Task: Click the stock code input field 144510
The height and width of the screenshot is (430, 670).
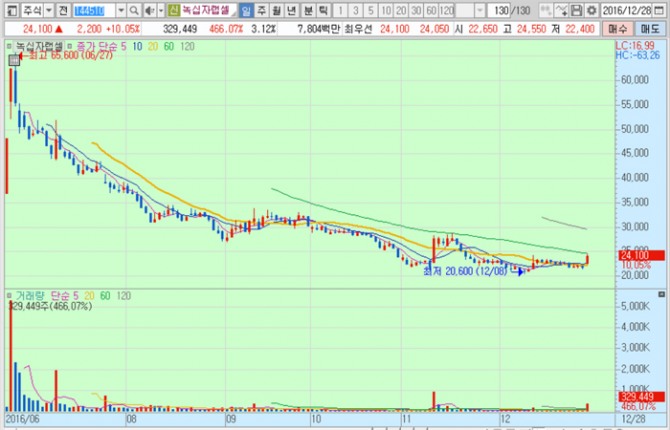Action: pos(94,10)
